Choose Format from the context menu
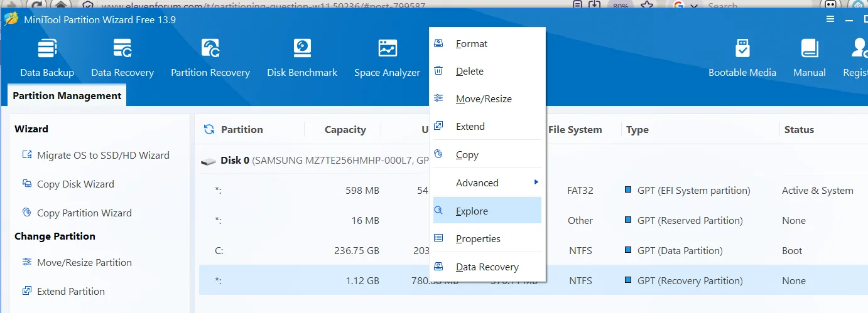 point(487,44)
